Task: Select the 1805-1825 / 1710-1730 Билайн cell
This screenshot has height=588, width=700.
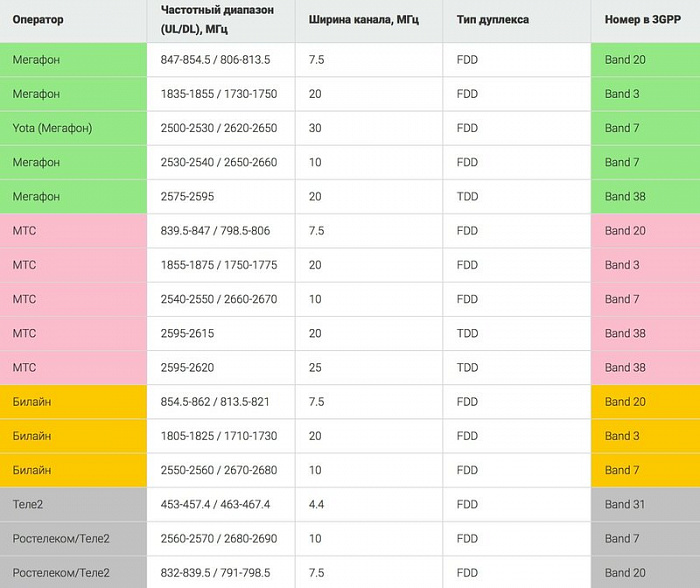Action: pos(221,436)
